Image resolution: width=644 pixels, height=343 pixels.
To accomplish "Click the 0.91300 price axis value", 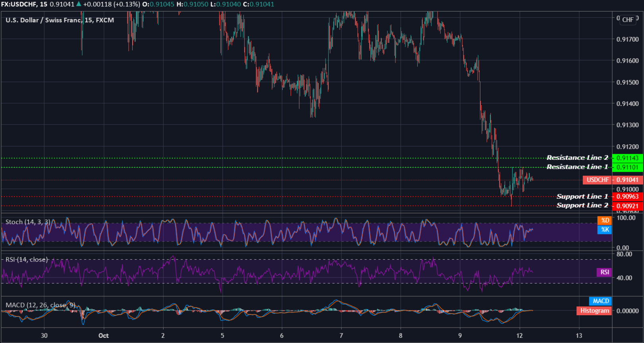I will tap(628, 125).
